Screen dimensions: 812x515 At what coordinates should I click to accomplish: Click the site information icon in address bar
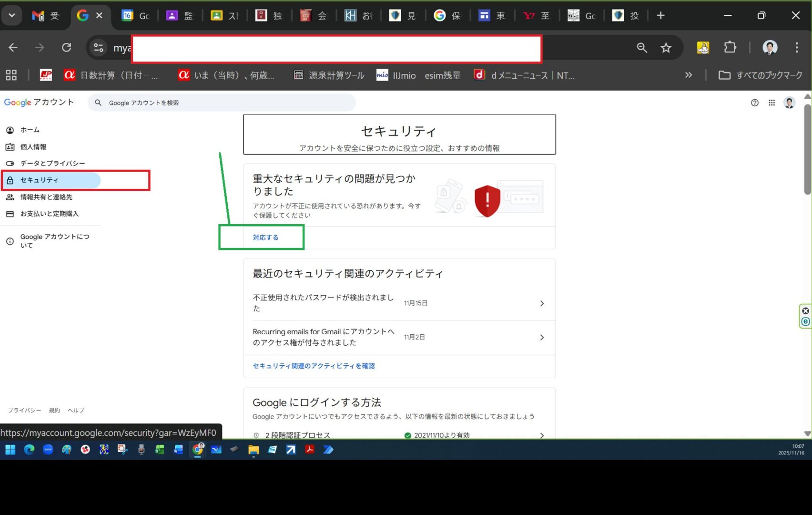coord(99,48)
